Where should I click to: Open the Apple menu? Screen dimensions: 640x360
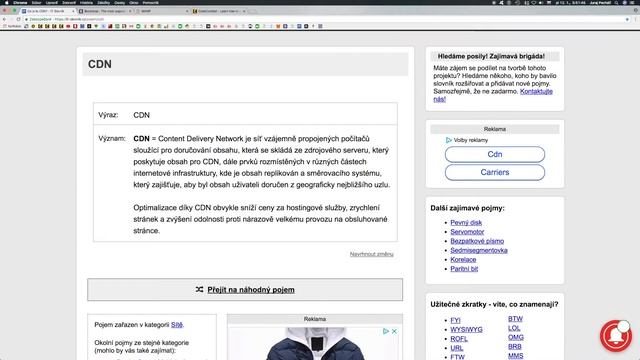click(7, 2)
